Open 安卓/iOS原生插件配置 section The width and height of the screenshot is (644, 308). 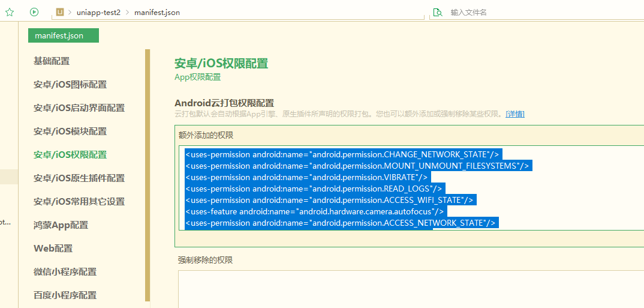coord(79,178)
